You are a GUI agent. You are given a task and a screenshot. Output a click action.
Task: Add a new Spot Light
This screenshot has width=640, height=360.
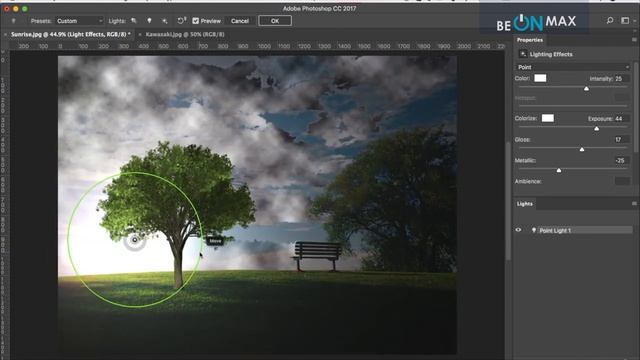pos(134,21)
